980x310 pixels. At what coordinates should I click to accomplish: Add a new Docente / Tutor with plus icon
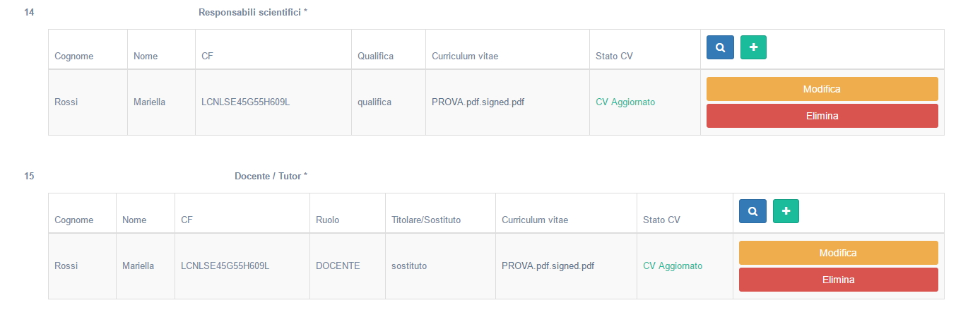coord(786,211)
